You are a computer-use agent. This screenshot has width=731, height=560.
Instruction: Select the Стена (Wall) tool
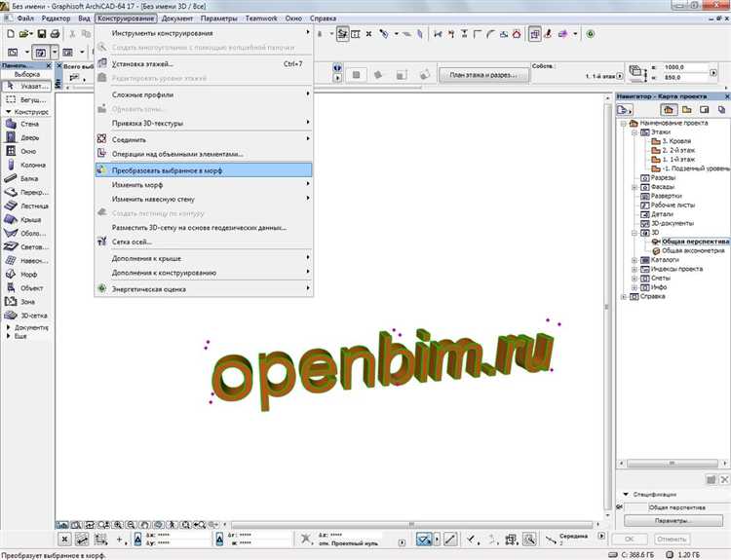27,124
